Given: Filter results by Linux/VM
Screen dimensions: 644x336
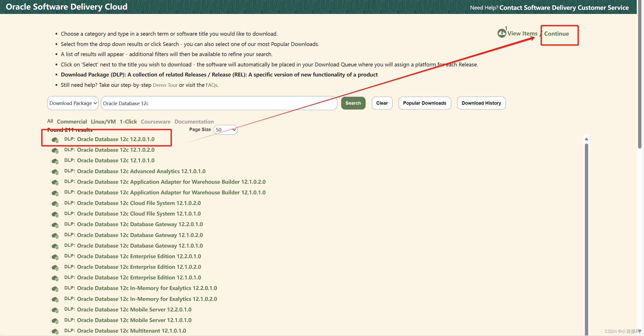Looking at the screenshot, I should pyautogui.click(x=103, y=121).
